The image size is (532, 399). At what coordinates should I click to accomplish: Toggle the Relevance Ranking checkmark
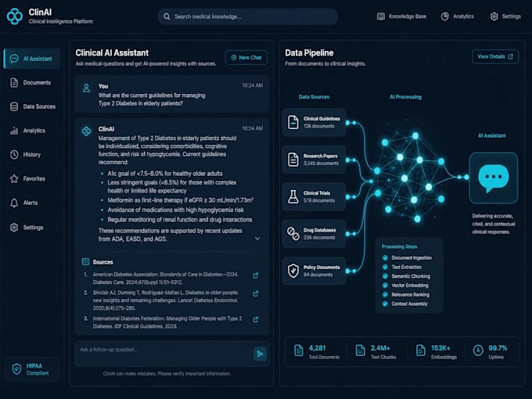pos(385,294)
